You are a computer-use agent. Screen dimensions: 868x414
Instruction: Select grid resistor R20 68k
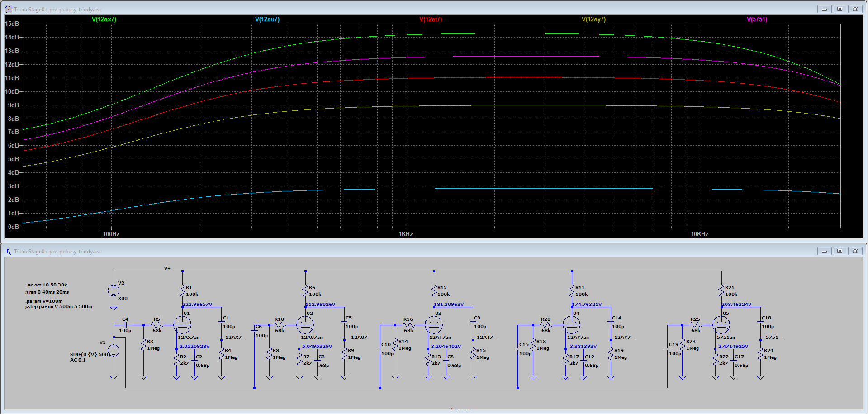point(546,325)
